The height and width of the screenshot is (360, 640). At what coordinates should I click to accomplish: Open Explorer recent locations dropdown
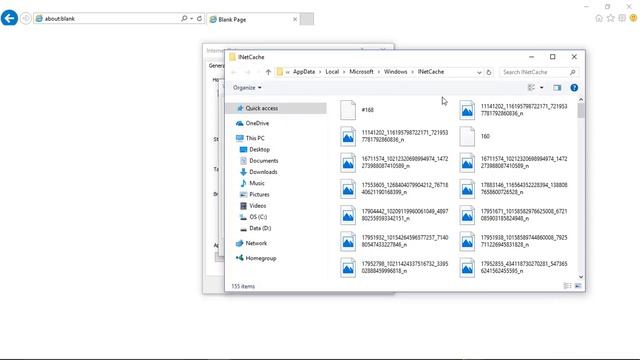pyautogui.click(x=258, y=72)
